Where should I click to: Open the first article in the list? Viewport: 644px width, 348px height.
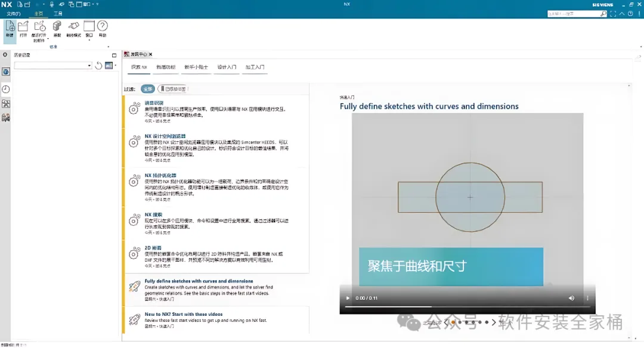(x=216, y=111)
